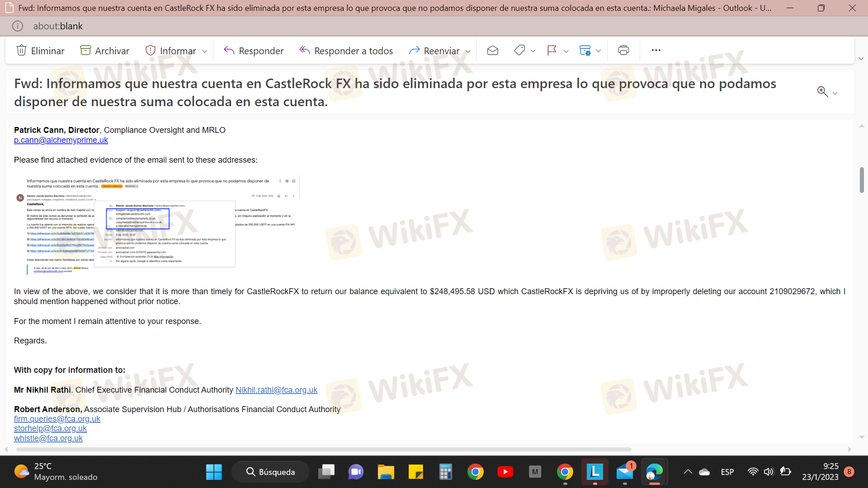The height and width of the screenshot is (488, 868).
Task: Click the bold text "With copy for information to:"
Action: 70,370
